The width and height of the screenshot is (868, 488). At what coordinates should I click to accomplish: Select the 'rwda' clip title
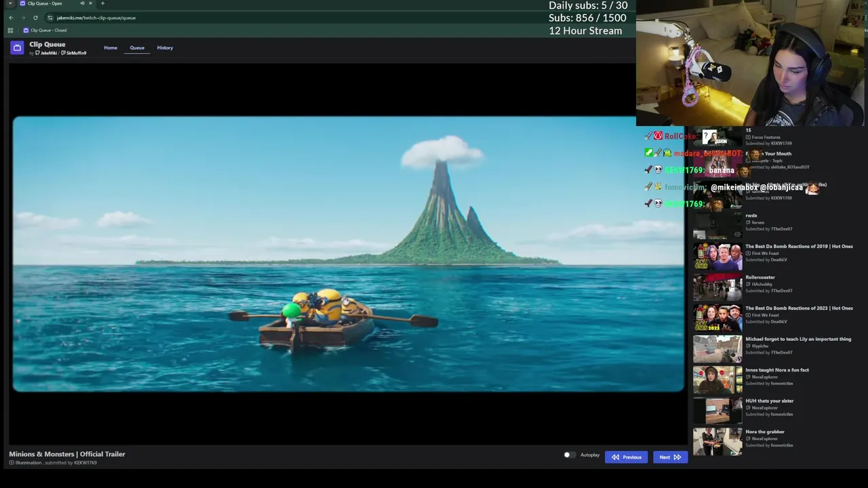[x=751, y=216]
